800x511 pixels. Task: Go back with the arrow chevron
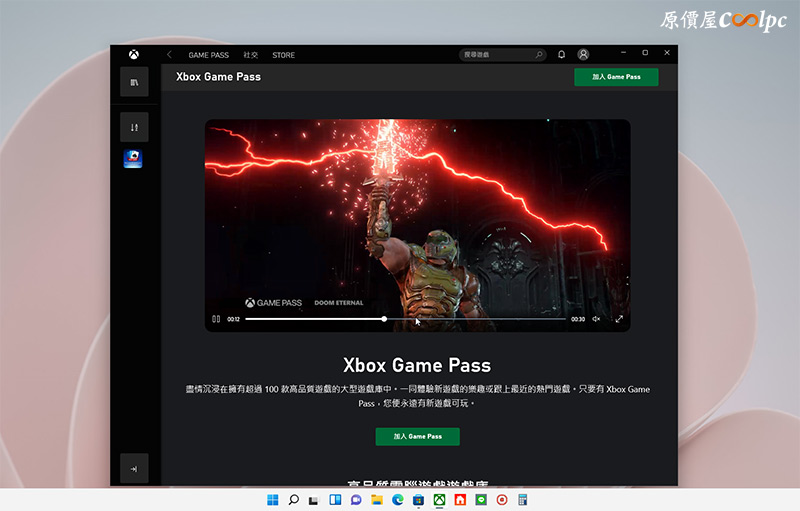(x=169, y=55)
